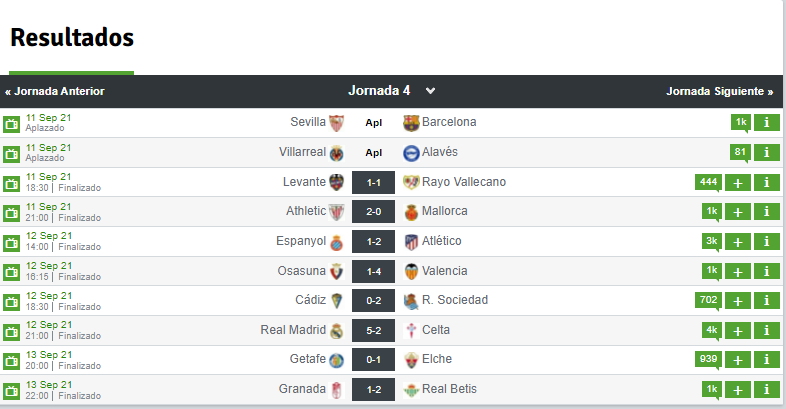Select the Resultados tab heading
Screen dimensions: 786x409
click(72, 38)
